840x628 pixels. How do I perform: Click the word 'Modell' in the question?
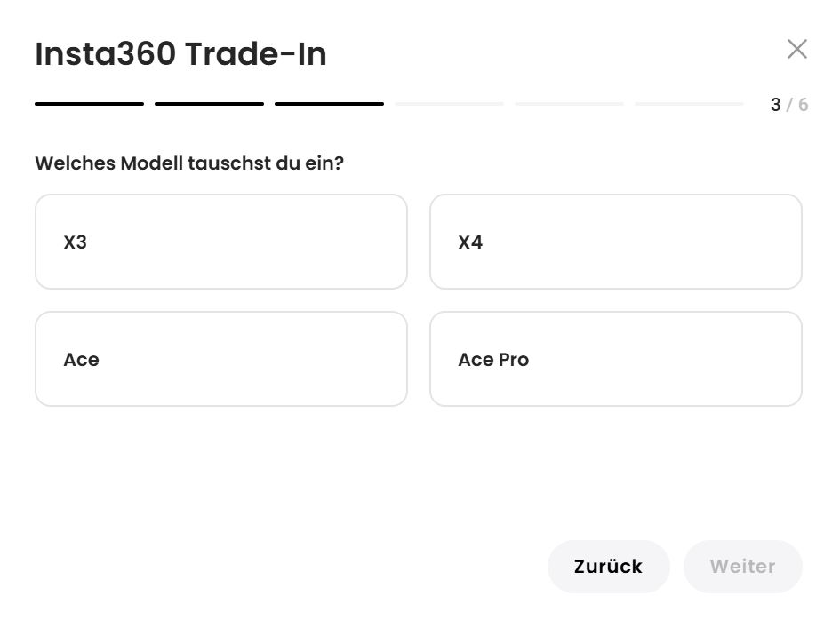point(151,163)
